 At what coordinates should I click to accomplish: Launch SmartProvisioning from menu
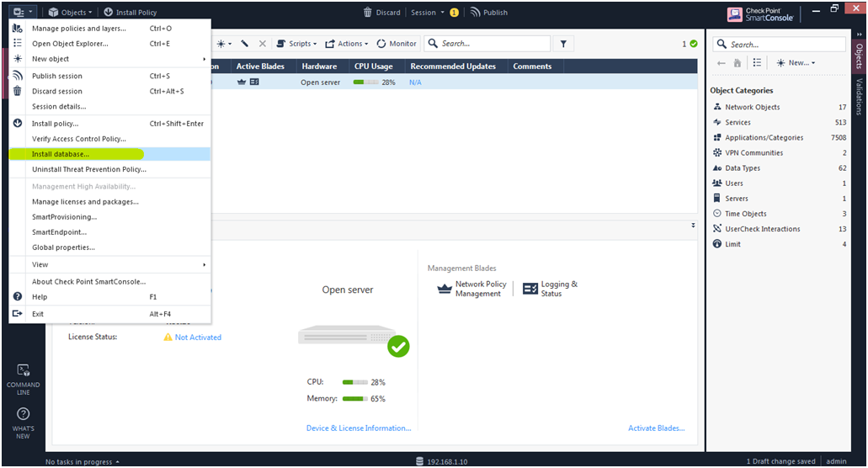109,217
